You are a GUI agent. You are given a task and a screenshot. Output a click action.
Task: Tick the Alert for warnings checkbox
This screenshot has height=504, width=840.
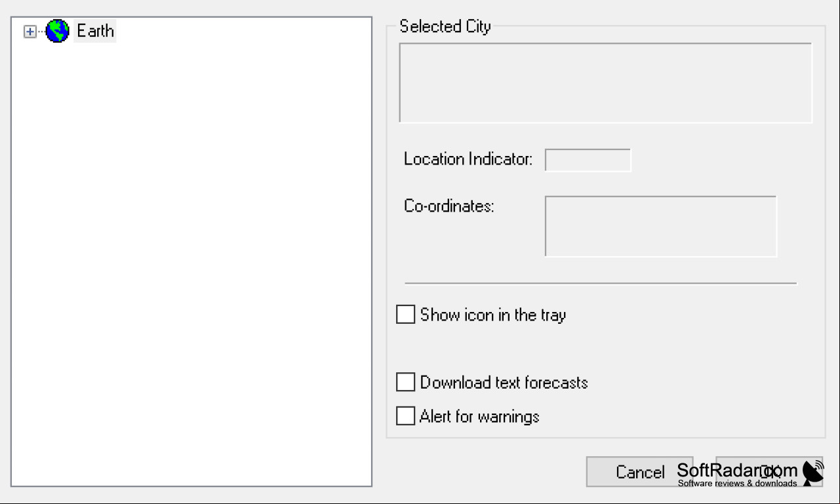coord(406,416)
